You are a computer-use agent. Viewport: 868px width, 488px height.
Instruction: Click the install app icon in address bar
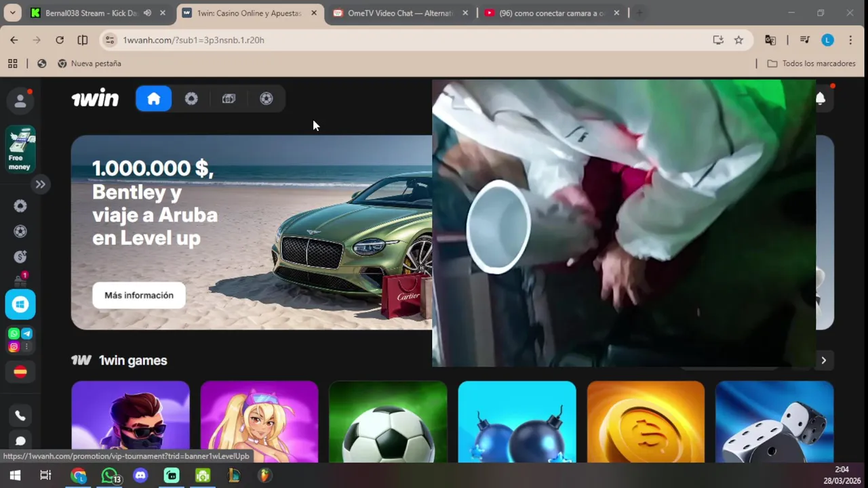[718, 40]
